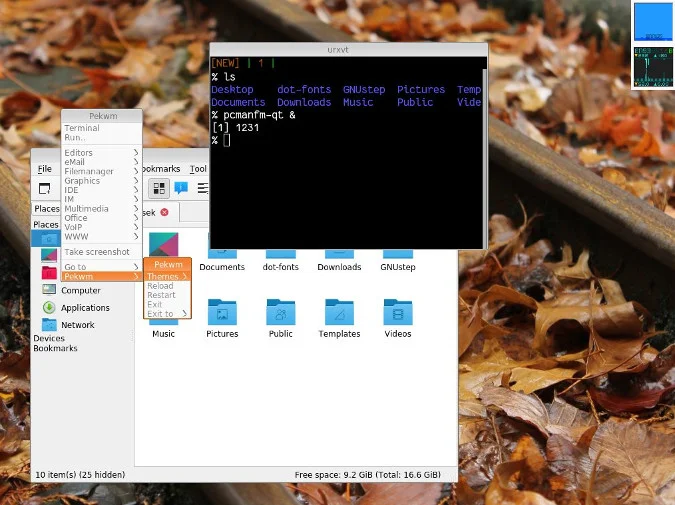675x505 pixels.
Task: Open the Public folder icon
Action: tap(280, 313)
